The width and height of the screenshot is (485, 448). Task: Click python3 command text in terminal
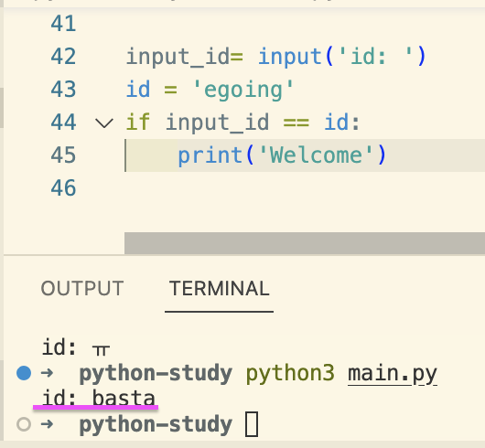coord(290,374)
